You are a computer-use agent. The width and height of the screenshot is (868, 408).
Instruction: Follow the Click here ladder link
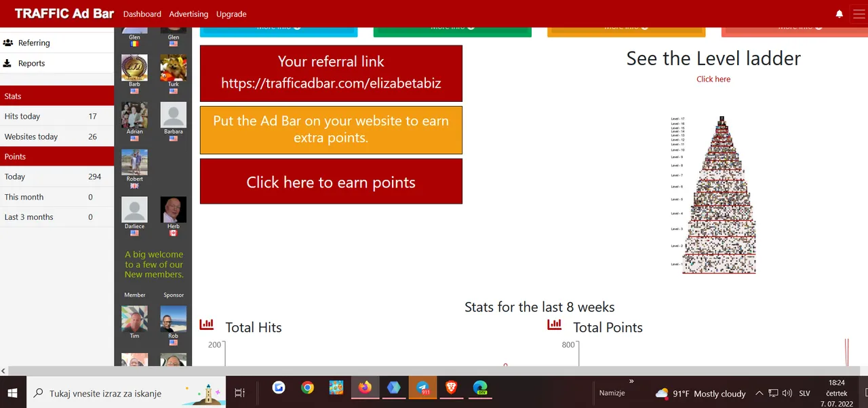click(x=713, y=79)
